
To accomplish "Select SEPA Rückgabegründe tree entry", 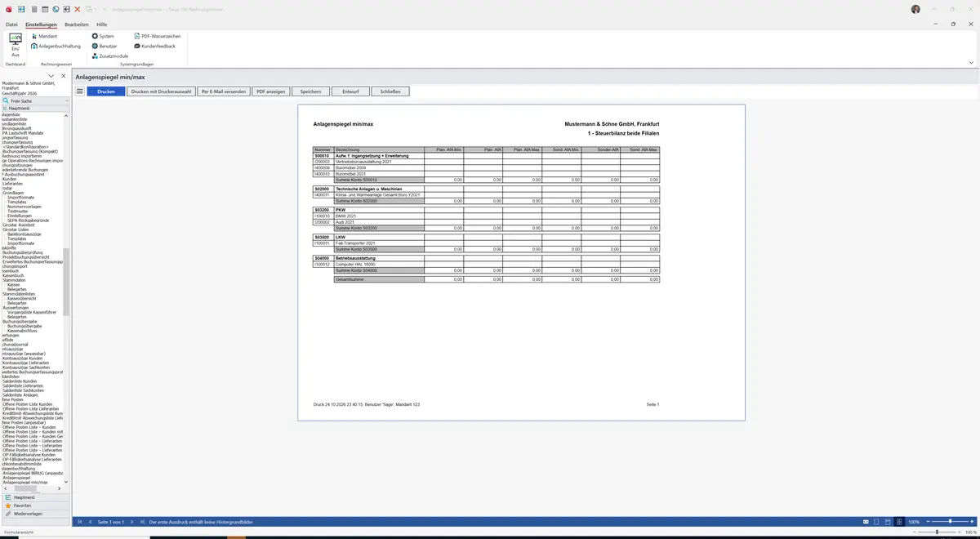I will point(28,220).
